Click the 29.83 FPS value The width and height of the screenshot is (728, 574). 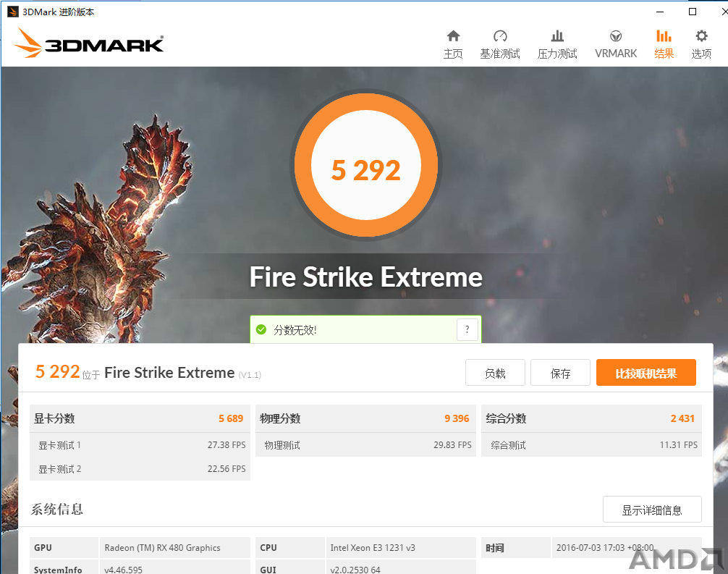click(453, 445)
